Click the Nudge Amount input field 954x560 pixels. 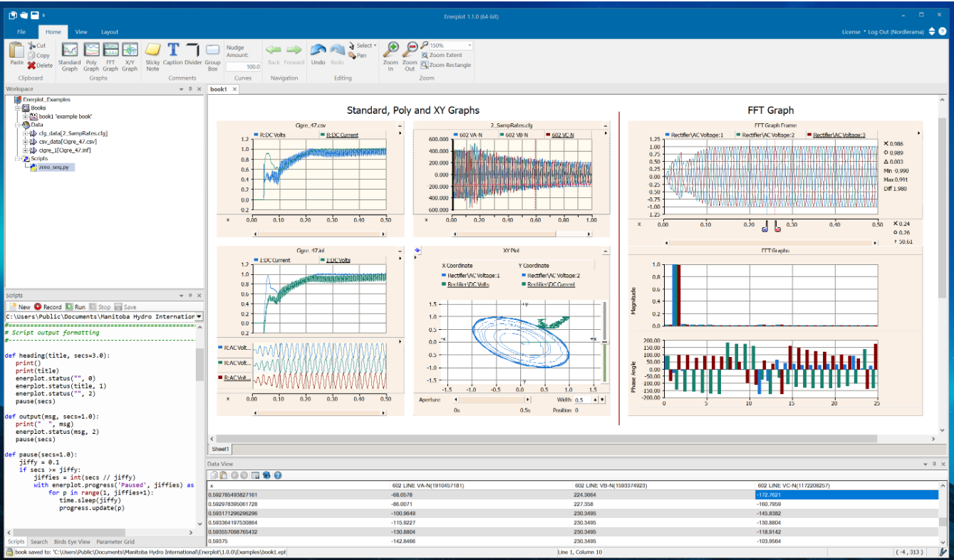pos(244,66)
